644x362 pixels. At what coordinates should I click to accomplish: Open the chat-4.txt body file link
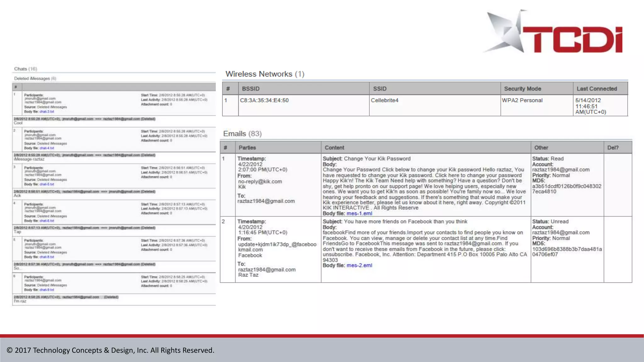pos(47,148)
